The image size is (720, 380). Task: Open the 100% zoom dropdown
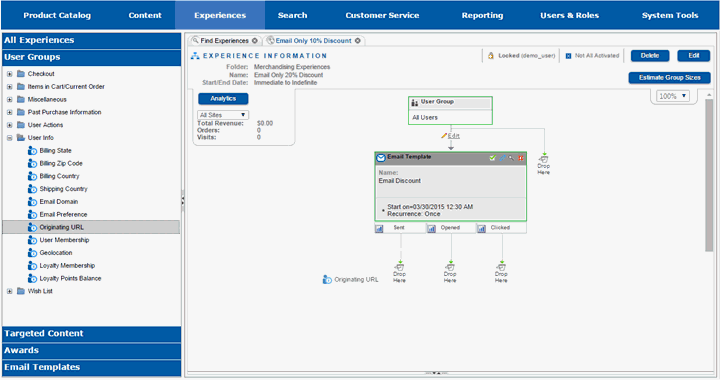(673, 96)
